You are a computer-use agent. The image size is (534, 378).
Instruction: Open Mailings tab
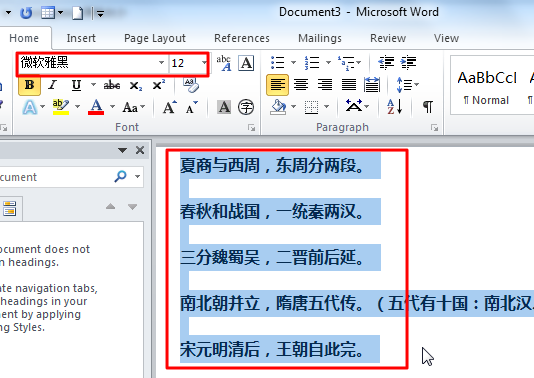[320, 38]
